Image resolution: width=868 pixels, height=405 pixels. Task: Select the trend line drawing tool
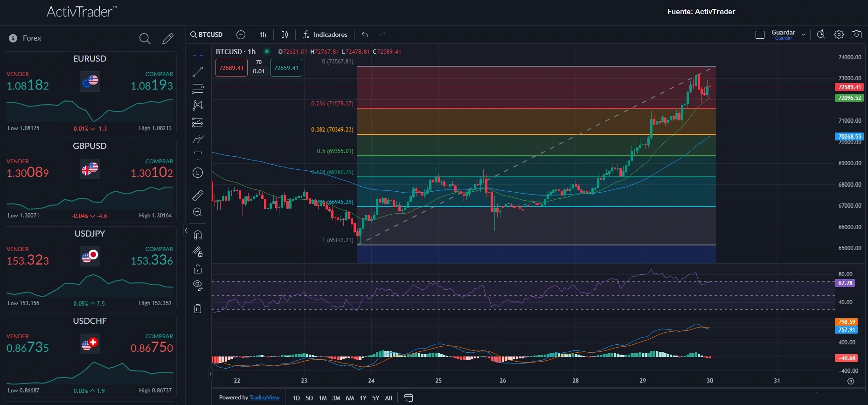click(x=198, y=72)
